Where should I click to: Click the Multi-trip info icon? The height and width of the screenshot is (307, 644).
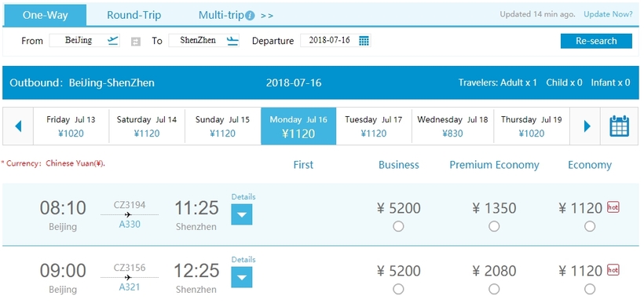click(x=250, y=16)
